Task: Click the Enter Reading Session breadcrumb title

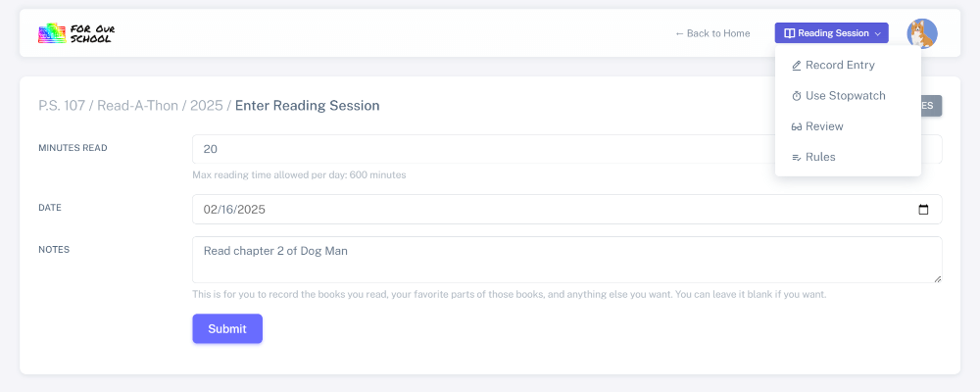Action: click(x=307, y=106)
